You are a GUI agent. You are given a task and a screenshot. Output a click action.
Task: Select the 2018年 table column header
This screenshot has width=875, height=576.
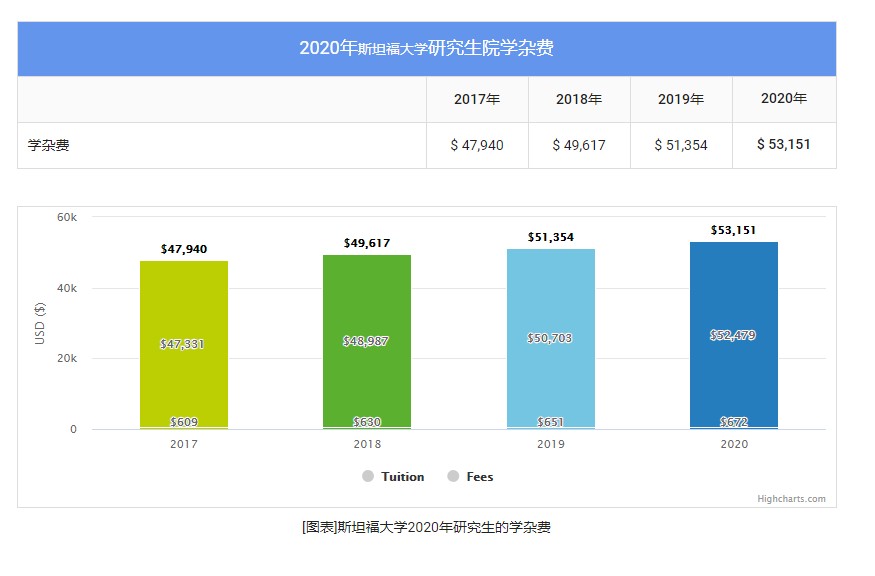click(579, 100)
